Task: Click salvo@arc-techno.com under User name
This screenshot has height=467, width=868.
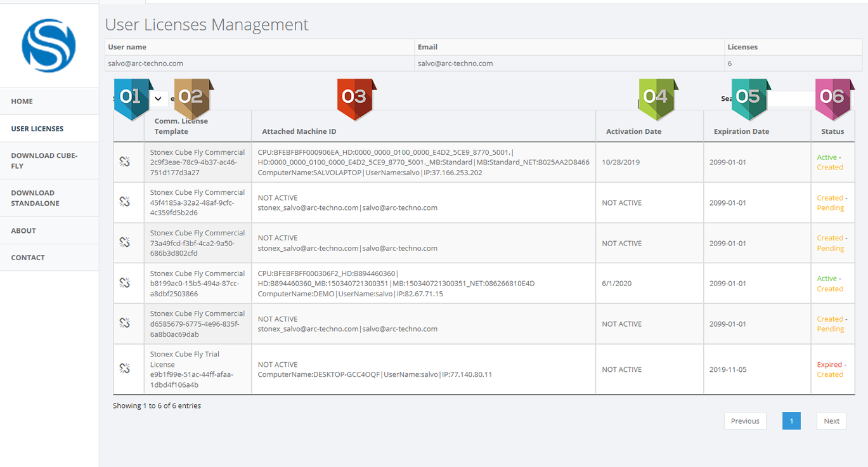Action: [x=145, y=63]
